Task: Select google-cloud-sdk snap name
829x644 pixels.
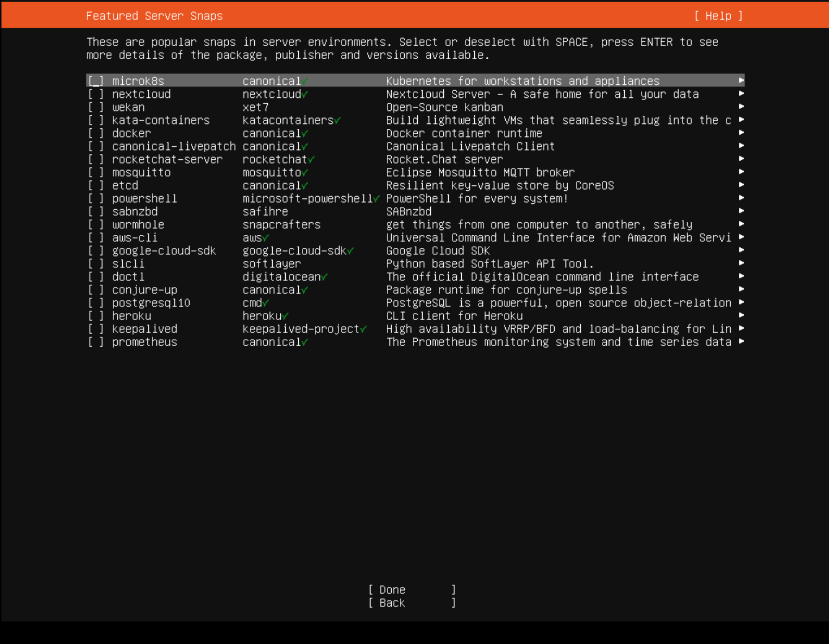Action: (x=164, y=251)
